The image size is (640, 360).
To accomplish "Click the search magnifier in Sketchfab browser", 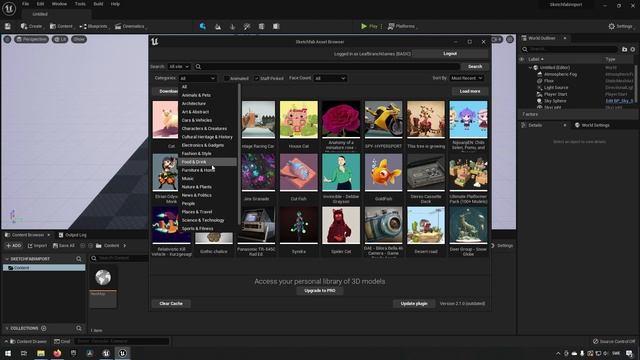I will click(x=198, y=67).
